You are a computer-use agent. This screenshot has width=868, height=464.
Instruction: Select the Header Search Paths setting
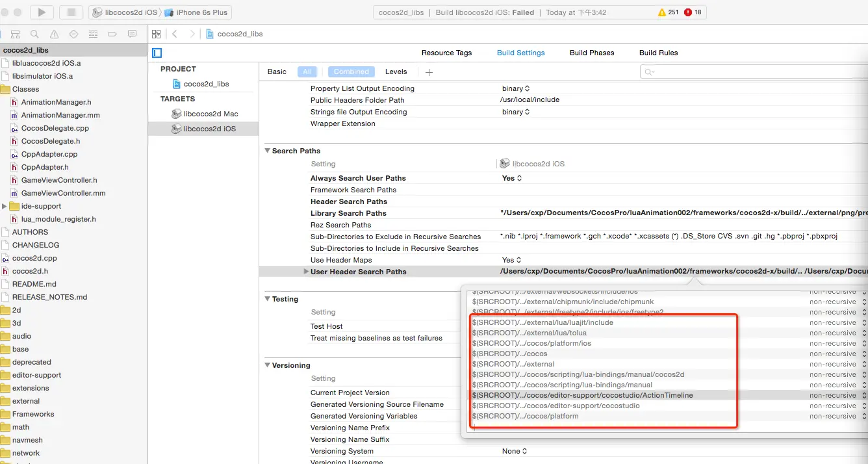348,201
